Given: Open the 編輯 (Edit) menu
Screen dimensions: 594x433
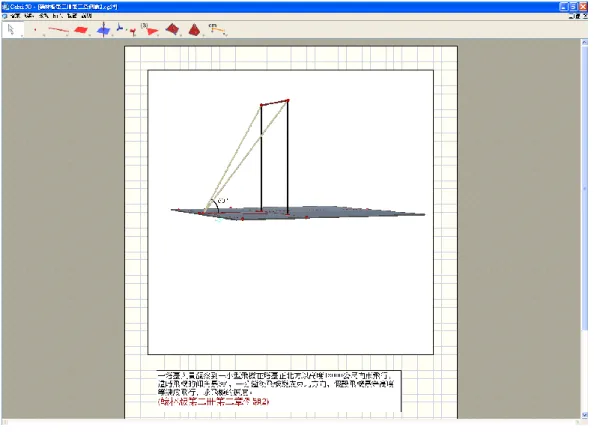Looking at the screenshot, I should 29,16.
